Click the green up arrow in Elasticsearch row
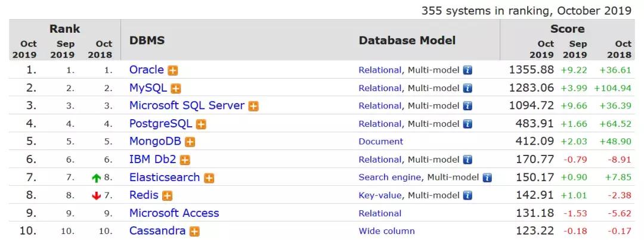This screenshot has height=240, width=644. (97, 178)
